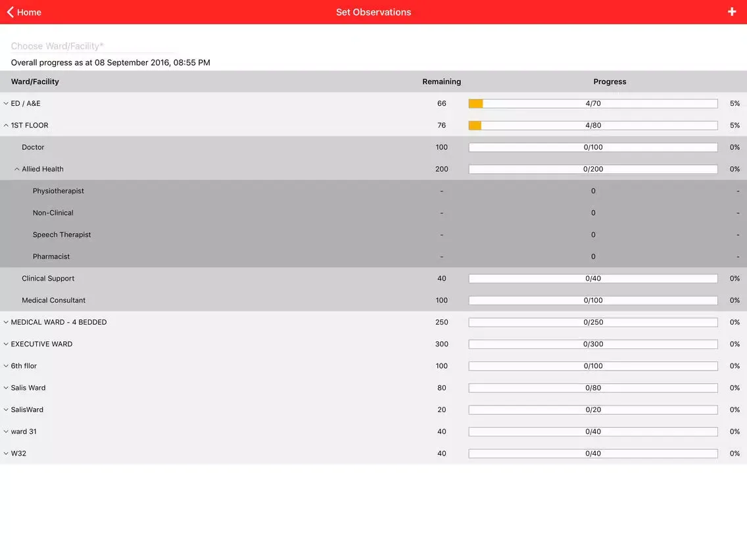Click remaining value 80 for Salis Ward
The height and width of the screenshot is (560, 747).
(442, 388)
